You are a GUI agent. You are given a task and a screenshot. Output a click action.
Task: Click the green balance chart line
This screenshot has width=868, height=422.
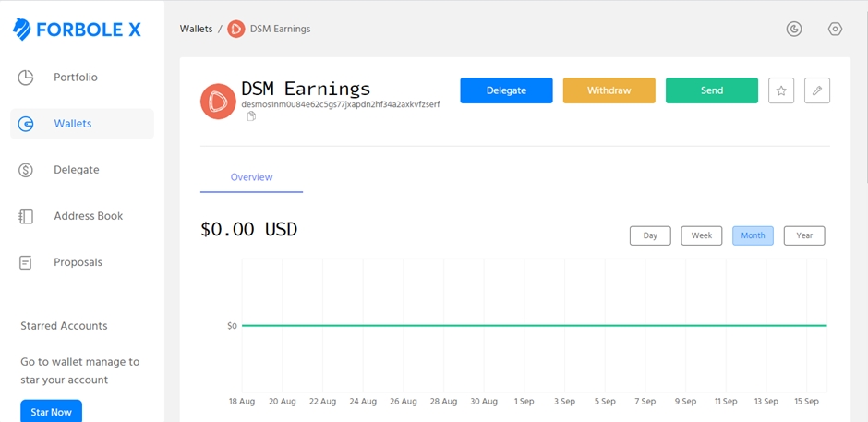[x=535, y=326]
